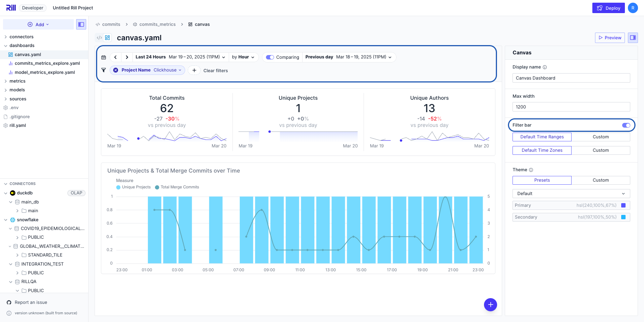Click the Deploy button
This screenshot has height=322, width=644.
[608, 8]
